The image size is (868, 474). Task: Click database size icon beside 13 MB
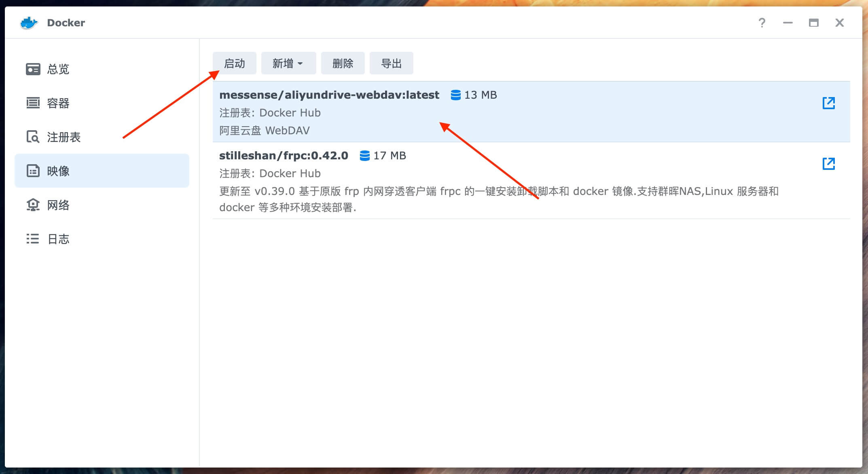(455, 95)
